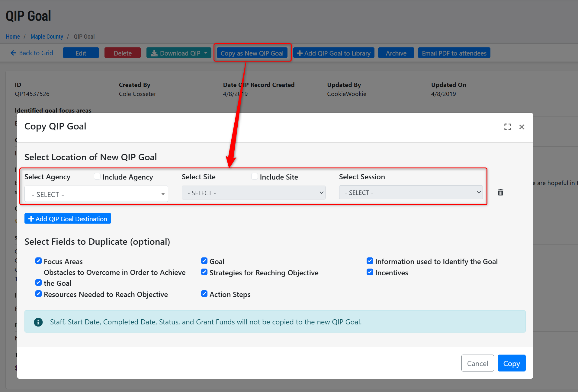Open the Home breadcrumb link
Viewport: 578px width, 392px height.
[13, 37]
